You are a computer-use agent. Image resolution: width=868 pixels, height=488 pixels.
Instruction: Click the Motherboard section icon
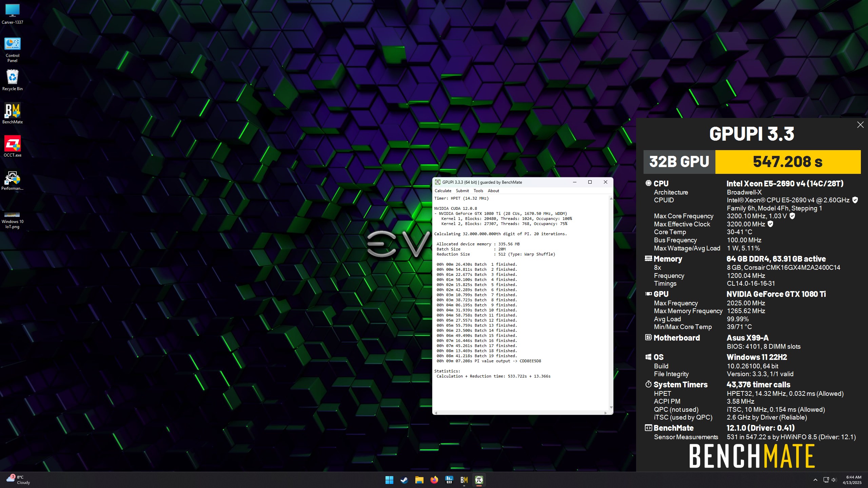click(x=648, y=338)
